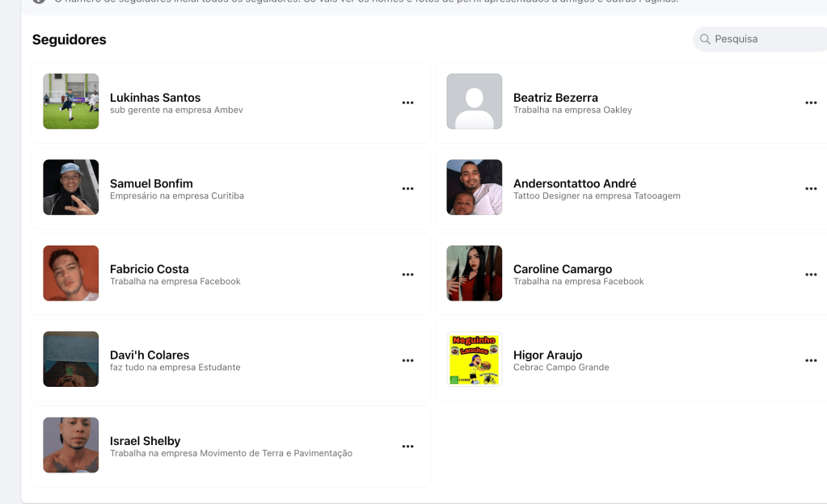Image resolution: width=827 pixels, height=504 pixels.
Task: Click the magnifier icon in Pesquisa
Action: click(x=705, y=39)
